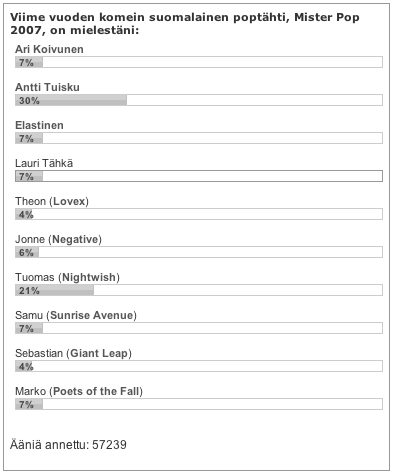
Task: Click the Tuomas (Nightwish) 21% bar
Action: 199,290
